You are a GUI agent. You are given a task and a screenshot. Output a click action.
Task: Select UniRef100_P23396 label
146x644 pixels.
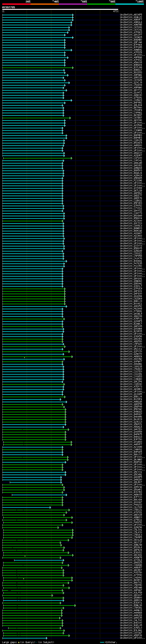coord(131,180)
